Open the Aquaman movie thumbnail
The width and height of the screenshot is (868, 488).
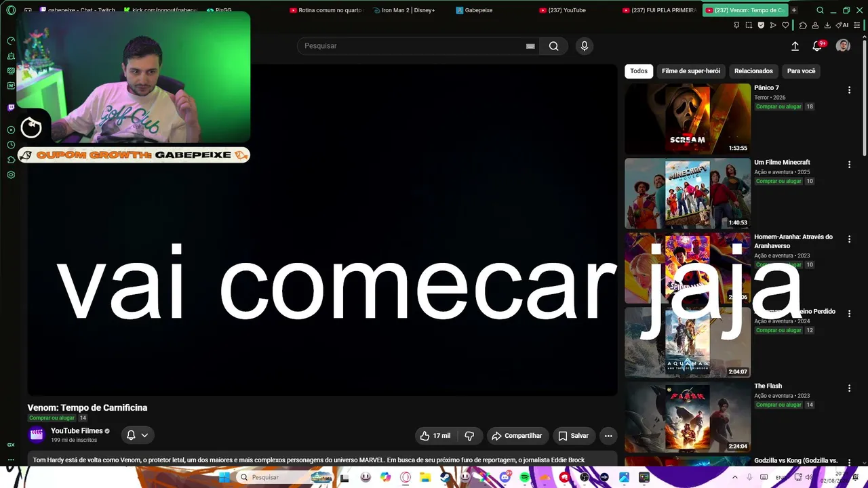pyautogui.click(x=688, y=342)
